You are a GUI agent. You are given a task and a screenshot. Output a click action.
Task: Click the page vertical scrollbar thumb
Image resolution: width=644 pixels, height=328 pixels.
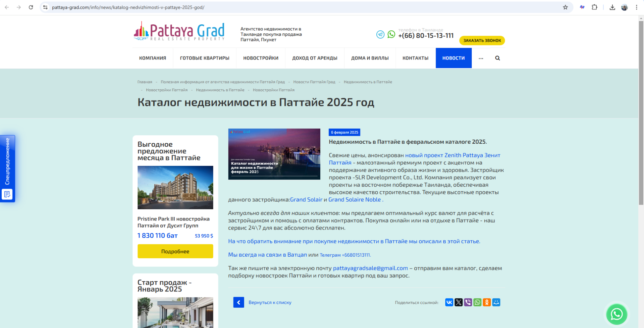click(x=641, y=113)
